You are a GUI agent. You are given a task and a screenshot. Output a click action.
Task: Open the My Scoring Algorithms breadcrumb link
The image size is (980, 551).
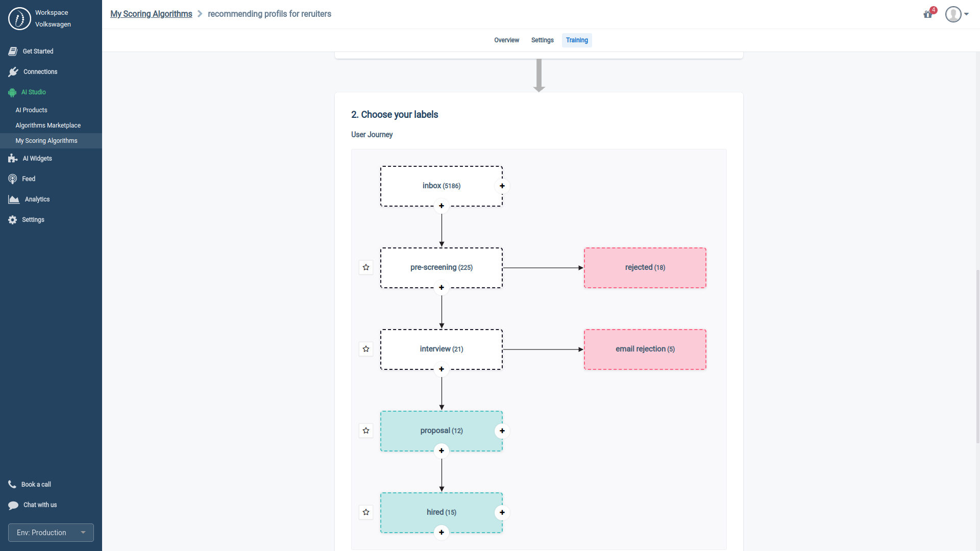(x=151, y=14)
